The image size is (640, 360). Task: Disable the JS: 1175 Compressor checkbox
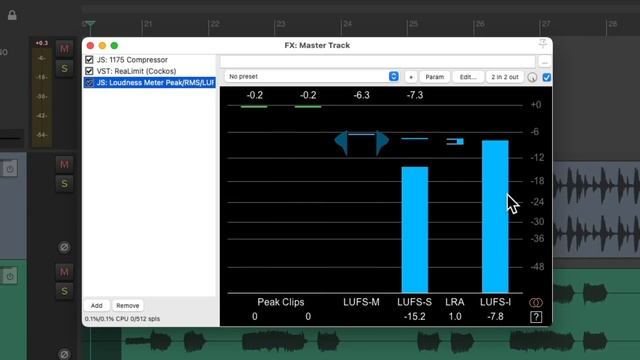point(89,60)
